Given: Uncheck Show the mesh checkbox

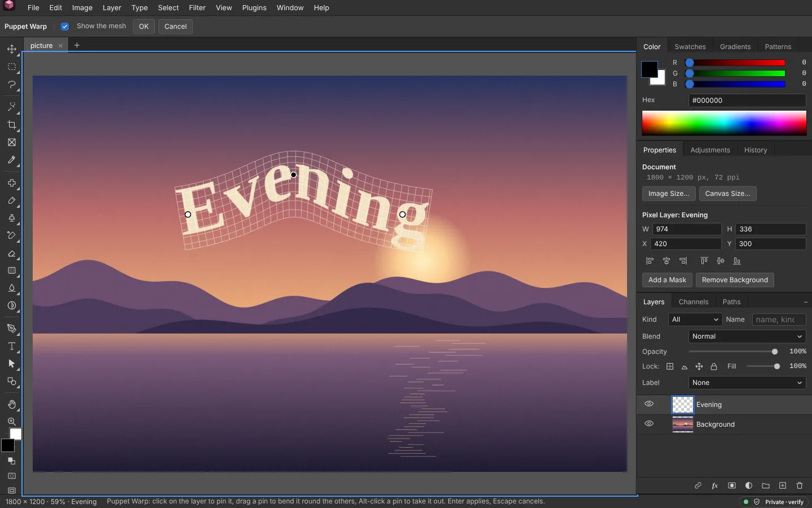Looking at the screenshot, I should (x=65, y=27).
